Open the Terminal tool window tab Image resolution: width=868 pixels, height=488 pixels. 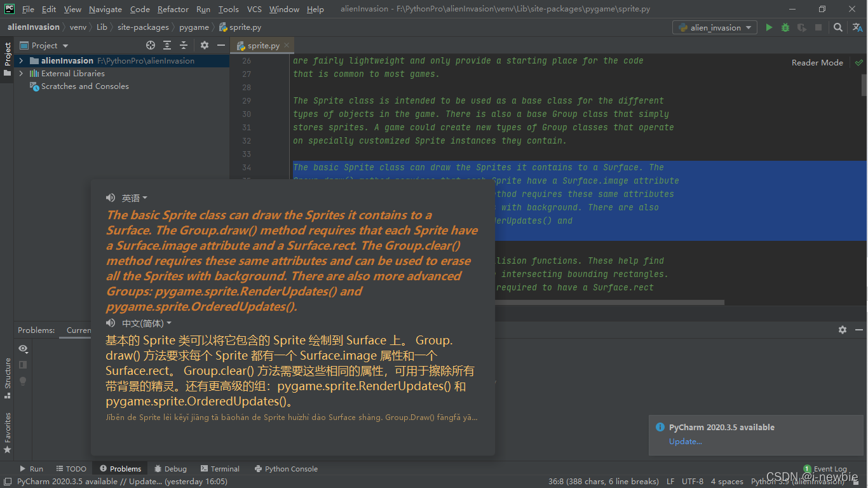(x=220, y=469)
